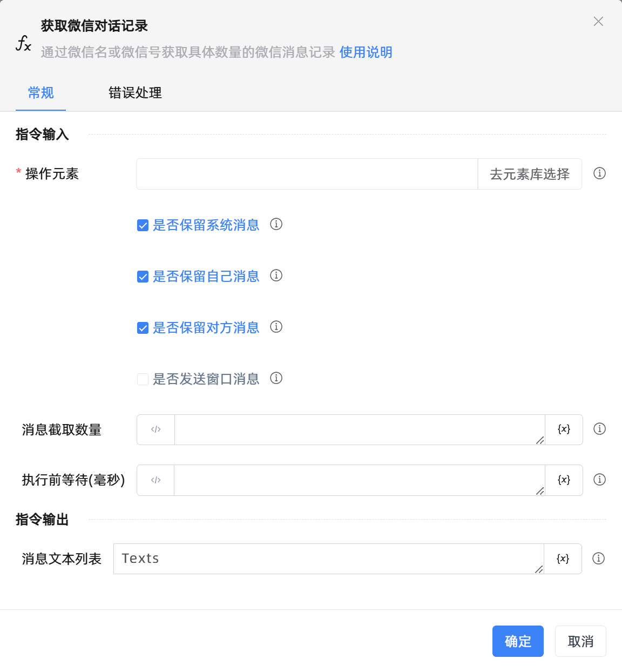
Task: Grab resize handle of 消息文本列表 field
Action: [x=539, y=569]
